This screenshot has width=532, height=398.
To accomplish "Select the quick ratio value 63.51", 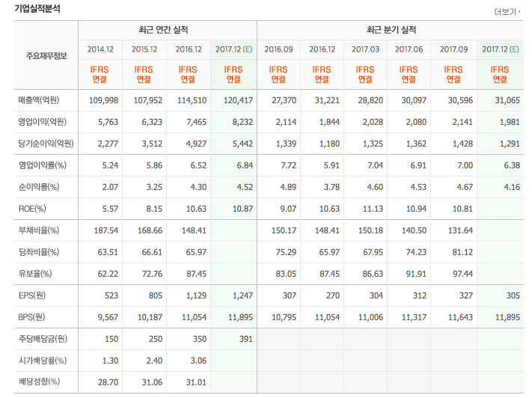I will [x=108, y=252].
